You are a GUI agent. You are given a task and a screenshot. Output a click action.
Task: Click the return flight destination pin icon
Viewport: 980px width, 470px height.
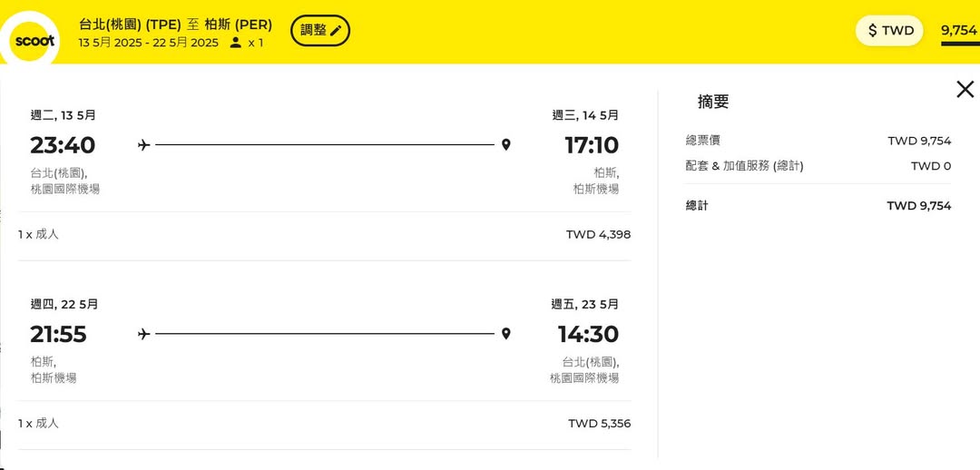[x=505, y=334]
